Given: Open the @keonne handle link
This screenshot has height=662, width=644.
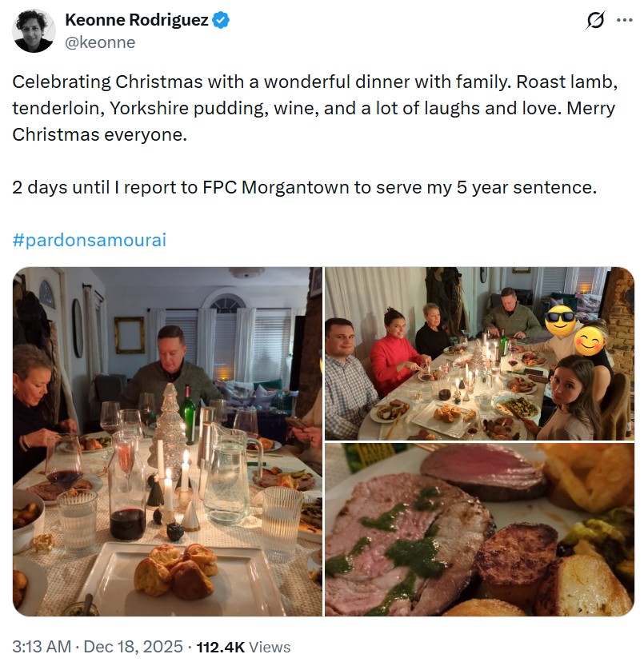Looking at the screenshot, I should pyautogui.click(x=99, y=42).
